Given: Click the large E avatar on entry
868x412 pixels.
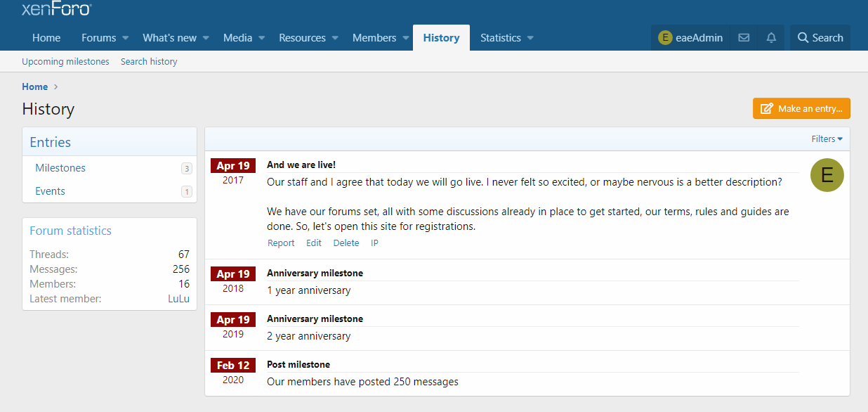Looking at the screenshot, I should pos(827,174).
